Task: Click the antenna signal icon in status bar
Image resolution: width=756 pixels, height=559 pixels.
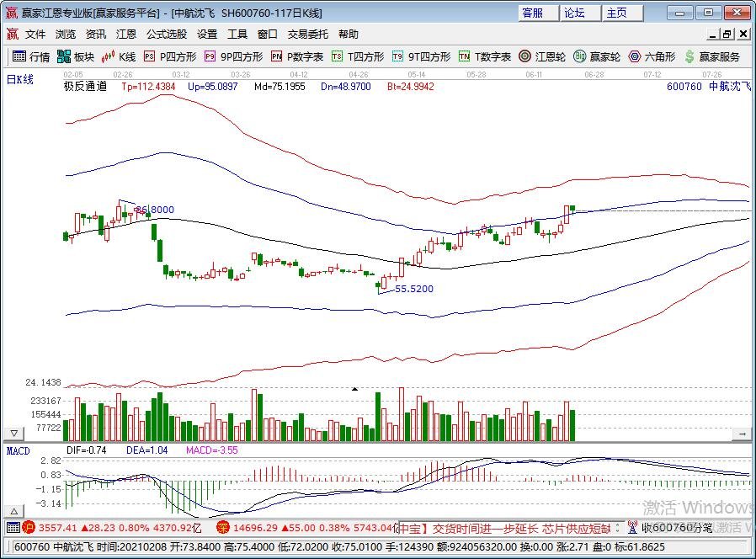Action: pos(632,528)
